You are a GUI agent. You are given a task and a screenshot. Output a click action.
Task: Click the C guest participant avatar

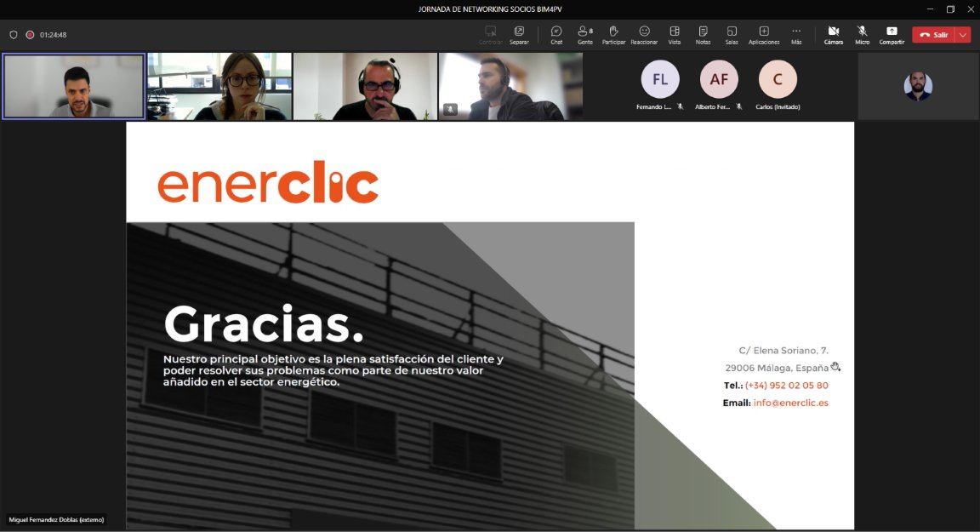click(x=778, y=79)
